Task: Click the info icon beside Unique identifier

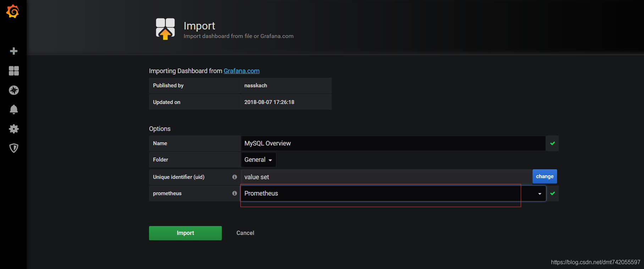Action: 235,177
